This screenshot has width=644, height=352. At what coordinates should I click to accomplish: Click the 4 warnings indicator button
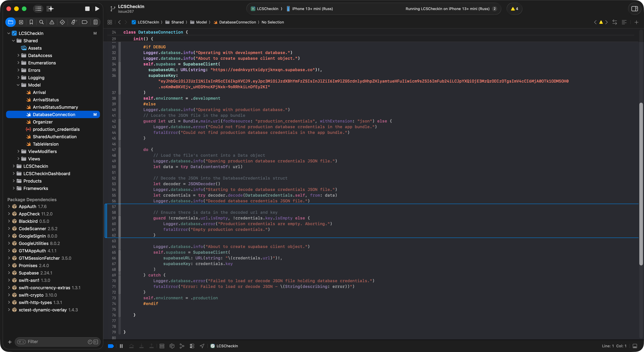point(515,9)
